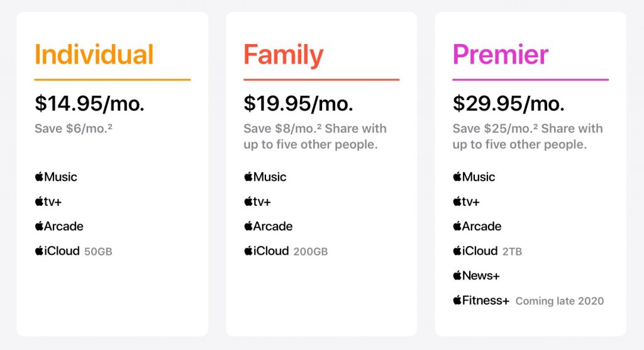This screenshot has width=644, height=350.
Task: Choose the red Family plan heading
Action: pos(284,55)
